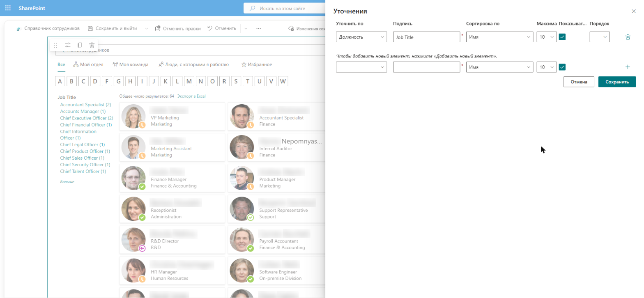Open Люди, с которыми я работаю tab
Image resolution: width=644 pixels, height=298 pixels.
pyautogui.click(x=193, y=64)
